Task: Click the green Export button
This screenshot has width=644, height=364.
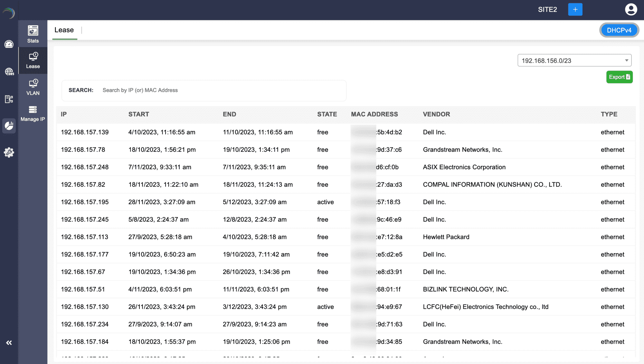Action: pyautogui.click(x=619, y=77)
